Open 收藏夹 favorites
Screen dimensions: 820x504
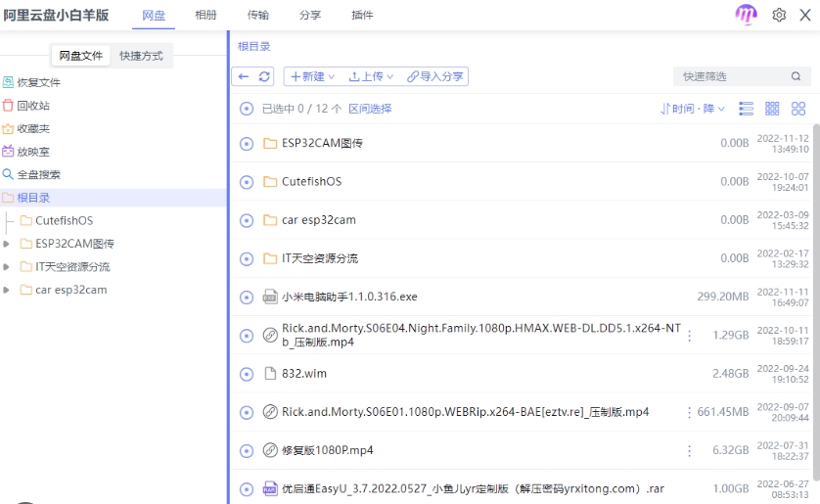[26, 128]
